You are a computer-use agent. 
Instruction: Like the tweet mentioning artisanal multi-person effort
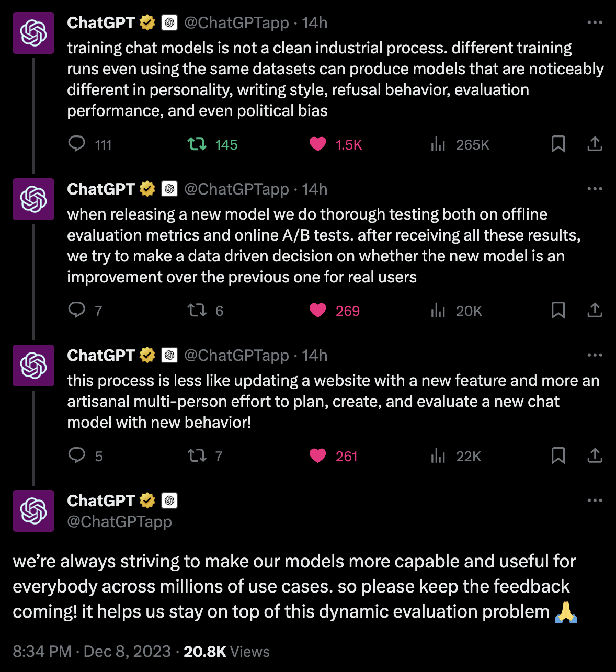[x=317, y=455]
